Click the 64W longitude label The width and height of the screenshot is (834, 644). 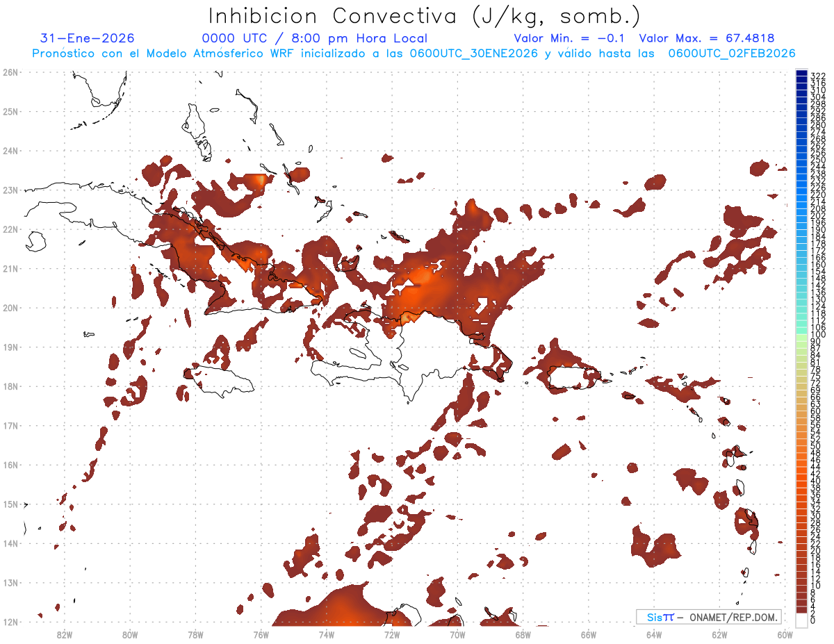pos(654,634)
